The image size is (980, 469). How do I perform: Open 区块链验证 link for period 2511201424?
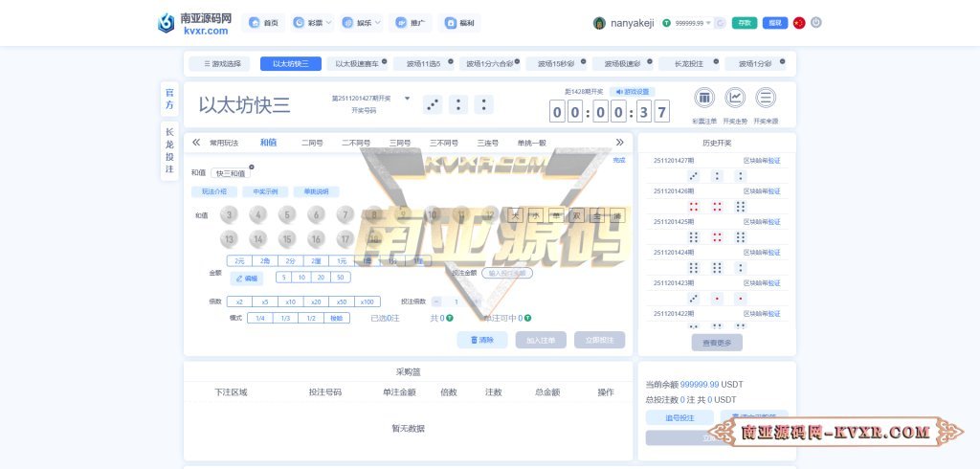click(x=762, y=253)
